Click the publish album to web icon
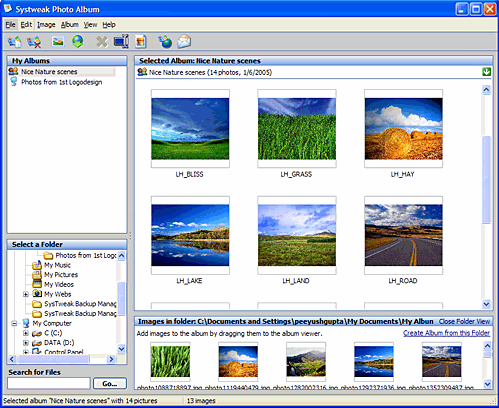The width and height of the screenshot is (499, 408). point(165,42)
